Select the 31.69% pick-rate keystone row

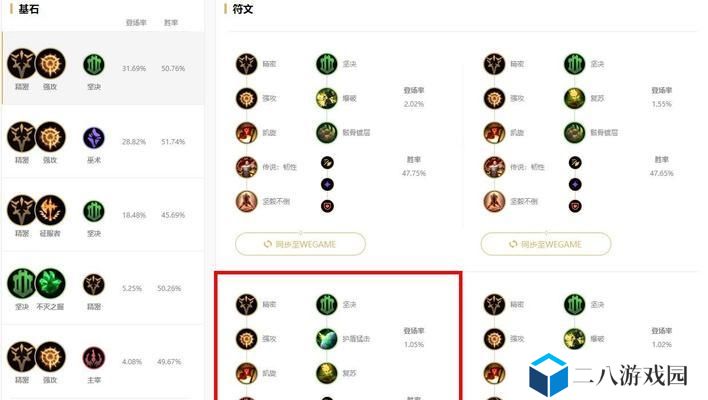(103, 68)
